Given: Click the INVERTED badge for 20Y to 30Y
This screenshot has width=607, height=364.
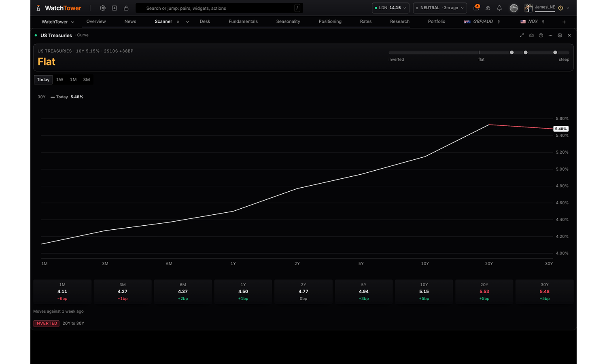Looking at the screenshot, I should [47, 324].
